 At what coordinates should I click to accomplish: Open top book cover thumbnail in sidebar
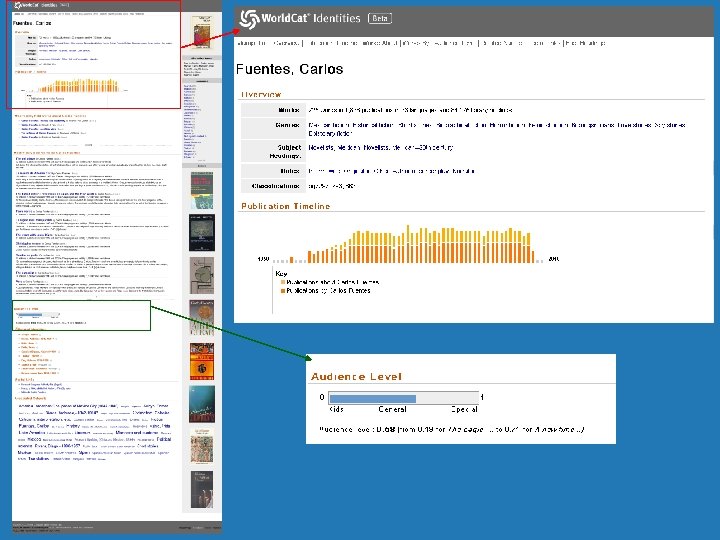pyautogui.click(x=202, y=32)
